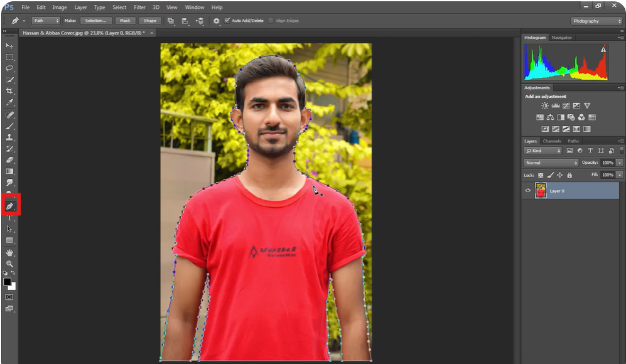Open Layers panel flyout menu
This screenshot has height=364, width=626.
[x=620, y=141]
